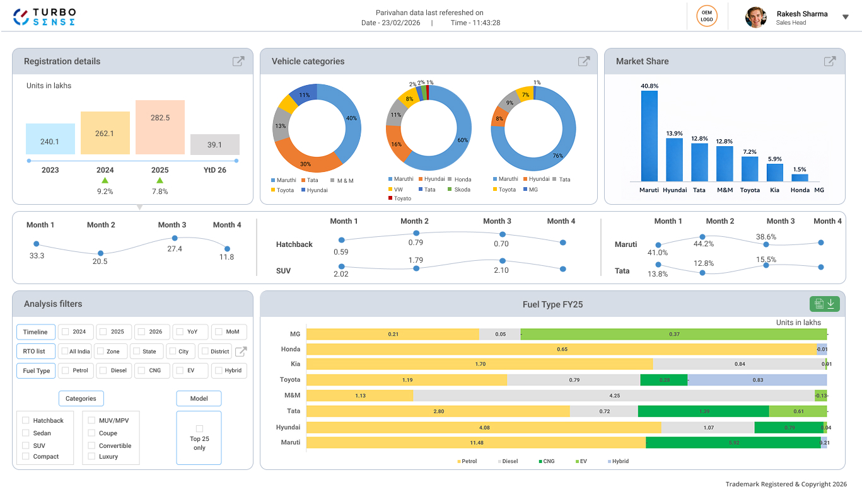This screenshot has height=504, width=862.
Task: Click the export file icon in Fuel Type
Action: tap(818, 304)
